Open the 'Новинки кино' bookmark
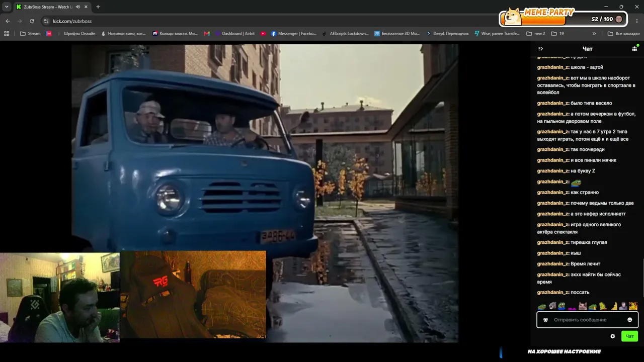The image size is (644, 362). (x=123, y=34)
